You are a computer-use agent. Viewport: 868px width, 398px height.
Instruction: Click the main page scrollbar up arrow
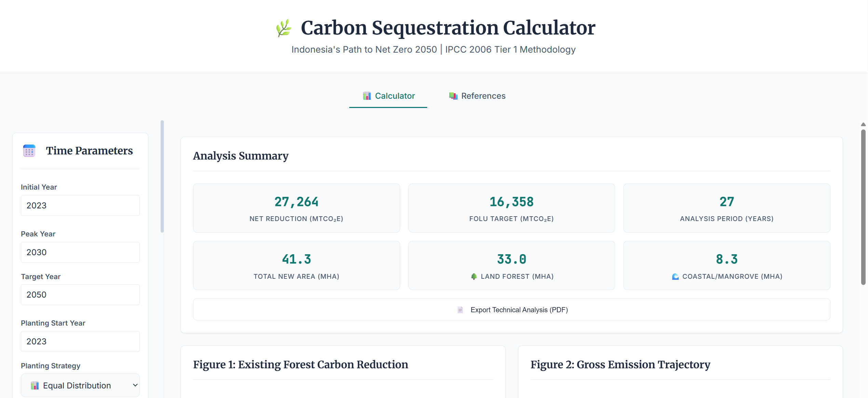pos(863,124)
